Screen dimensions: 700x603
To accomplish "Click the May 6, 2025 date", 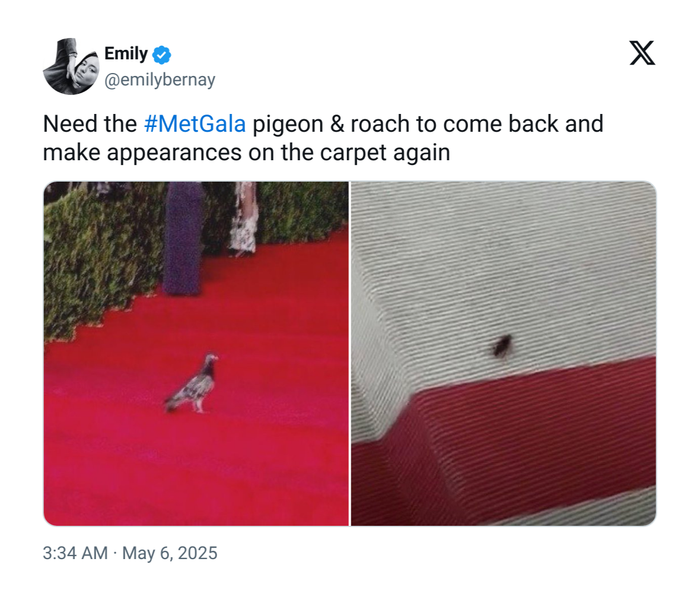I will 170,553.
